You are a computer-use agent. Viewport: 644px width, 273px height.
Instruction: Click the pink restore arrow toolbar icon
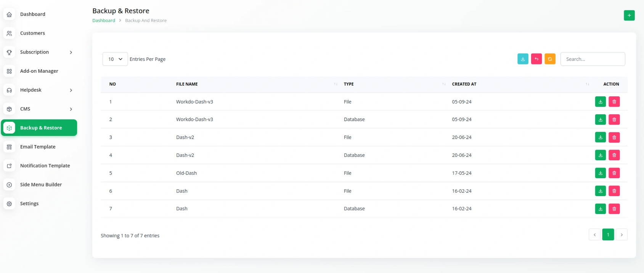536,59
